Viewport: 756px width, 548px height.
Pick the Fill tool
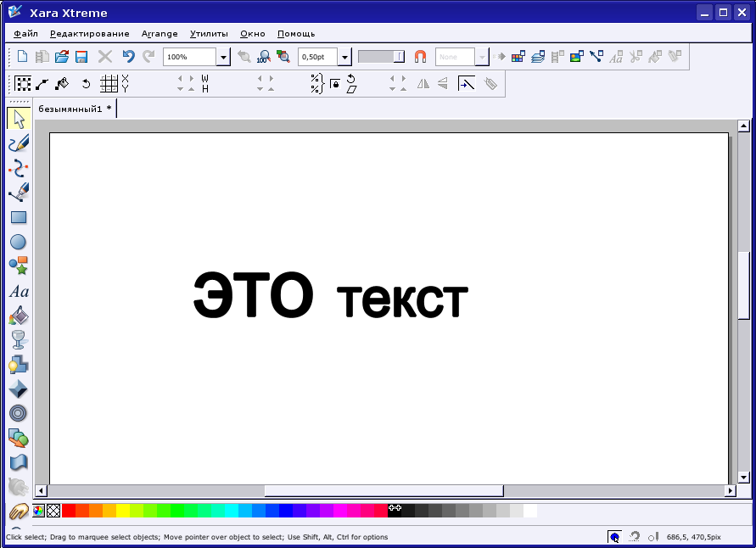pyautogui.click(x=18, y=316)
